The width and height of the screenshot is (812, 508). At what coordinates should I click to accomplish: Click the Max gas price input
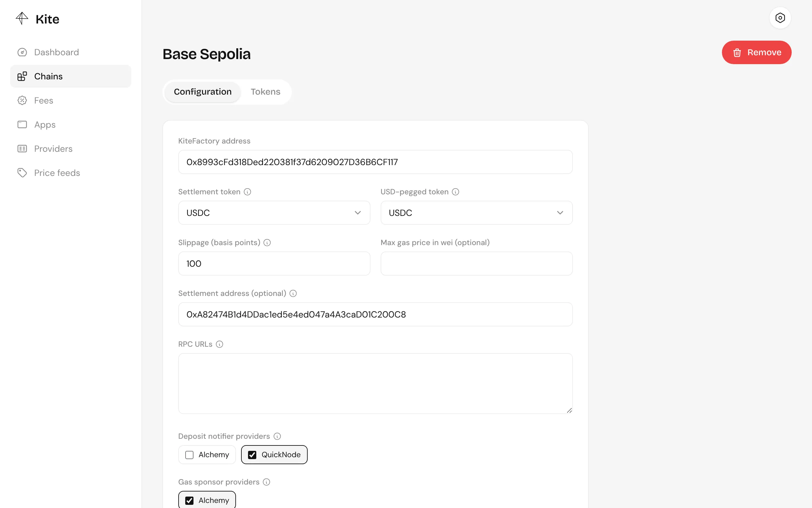[x=476, y=264]
